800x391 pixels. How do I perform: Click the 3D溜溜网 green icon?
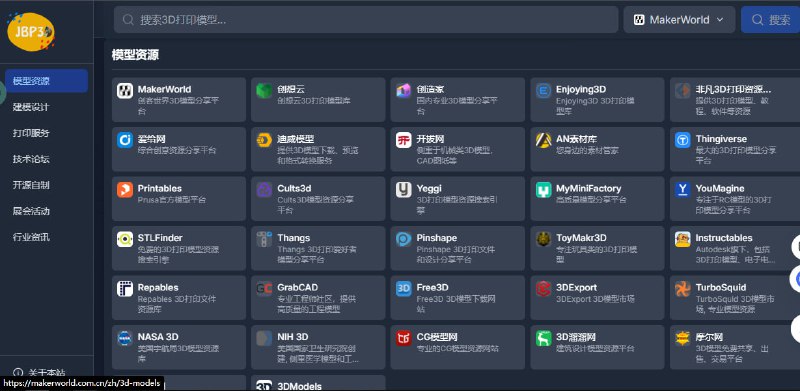click(x=543, y=338)
